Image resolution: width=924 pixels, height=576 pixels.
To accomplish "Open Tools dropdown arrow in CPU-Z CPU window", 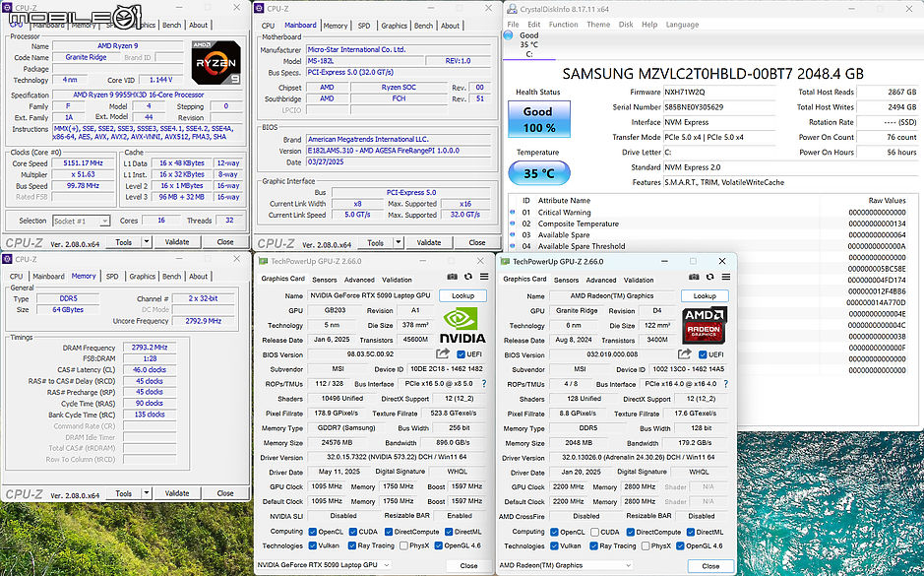I will pos(147,241).
